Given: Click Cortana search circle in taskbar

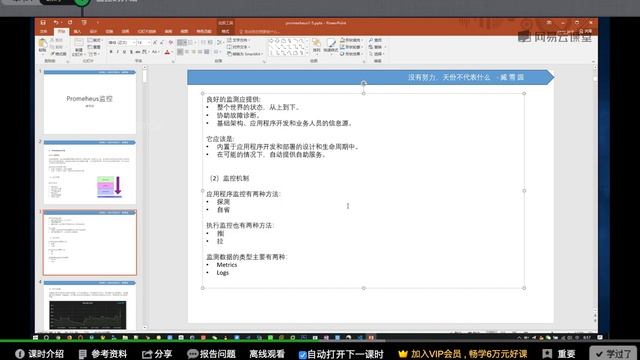Looking at the screenshot, I should tap(47, 338).
